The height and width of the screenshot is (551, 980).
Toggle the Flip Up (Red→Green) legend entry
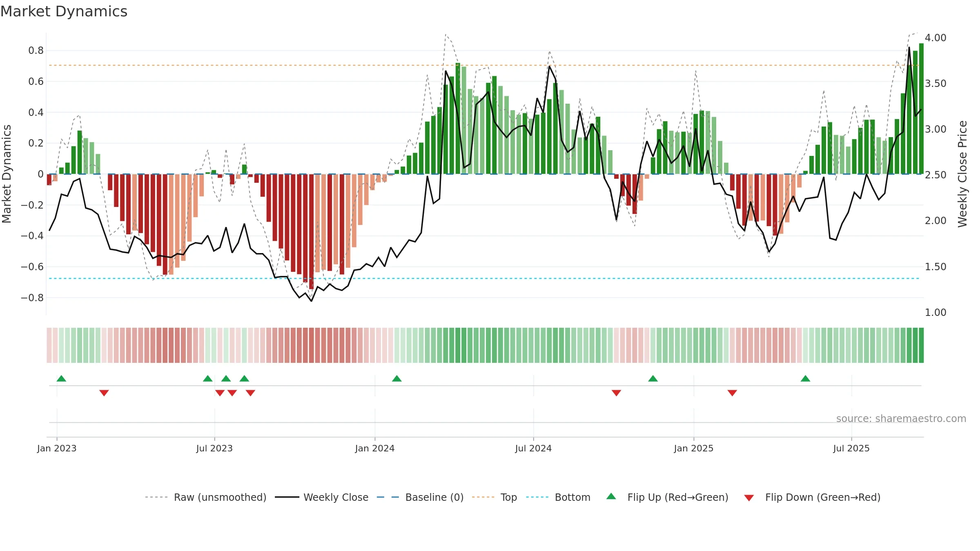tap(667, 497)
